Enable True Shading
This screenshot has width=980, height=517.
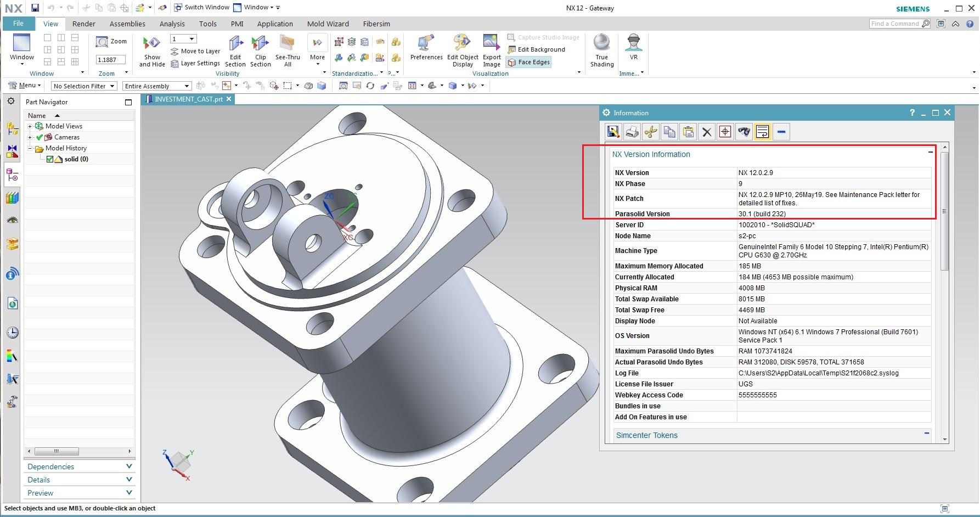[x=602, y=51]
